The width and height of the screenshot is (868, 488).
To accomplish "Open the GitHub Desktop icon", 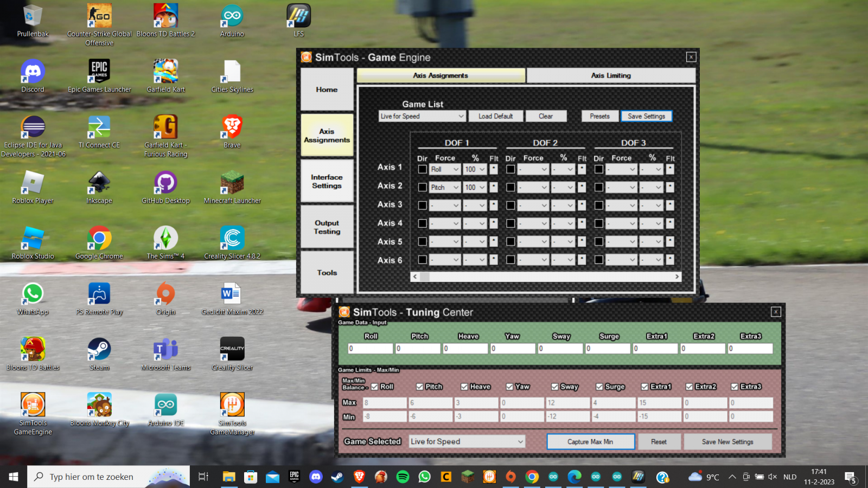I will pos(165,187).
